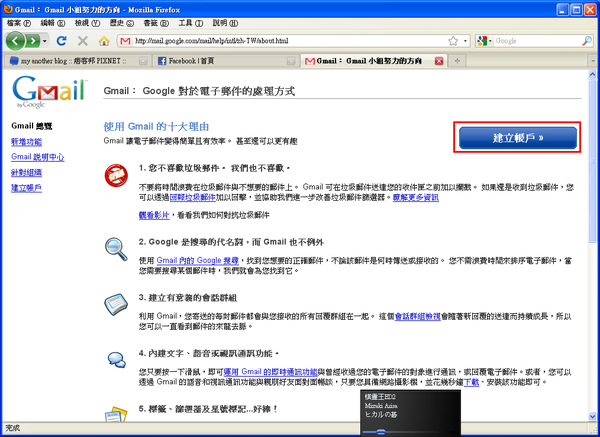This screenshot has height=437, width=600.
Task: Open the 書籤 (B) menu
Action: pyautogui.click(x=156, y=23)
